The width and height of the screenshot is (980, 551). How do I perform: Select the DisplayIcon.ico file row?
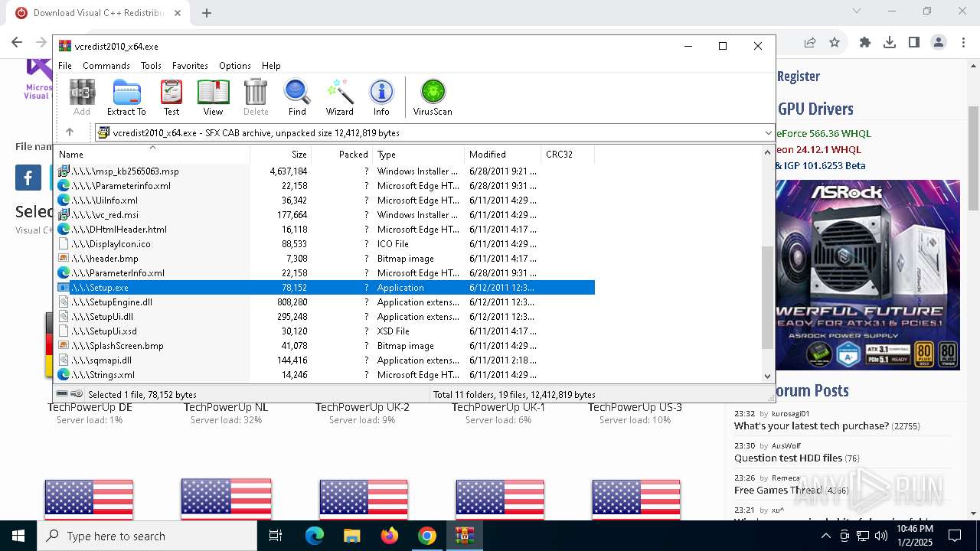pyautogui.click(x=325, y=244)
